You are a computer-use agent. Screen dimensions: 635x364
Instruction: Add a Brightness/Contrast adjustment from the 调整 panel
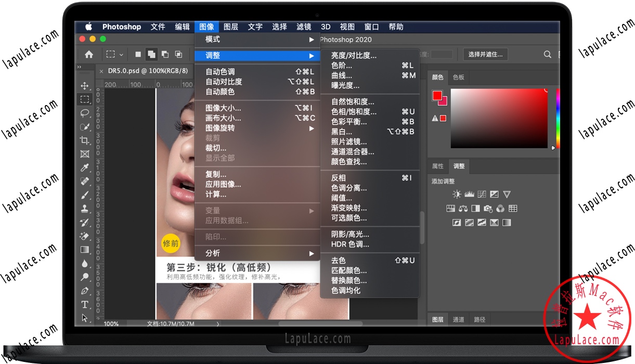457,194
